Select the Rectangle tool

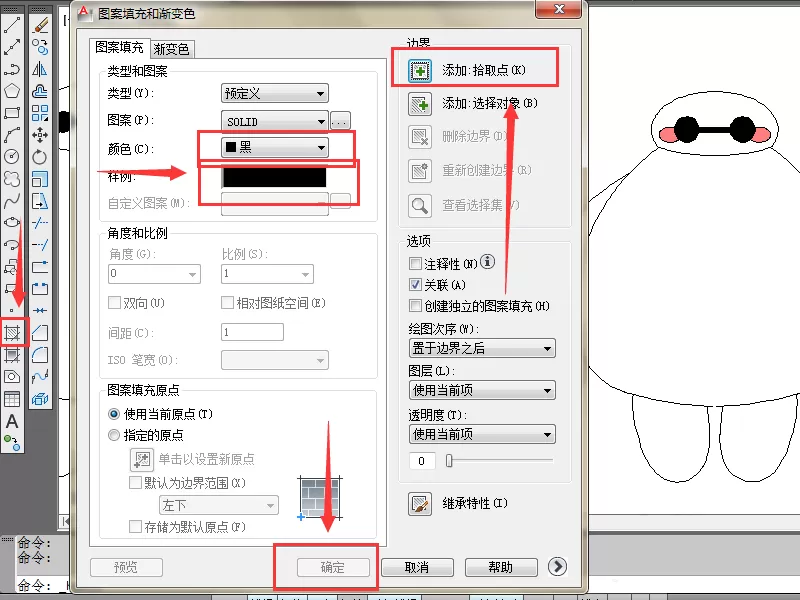12,113
